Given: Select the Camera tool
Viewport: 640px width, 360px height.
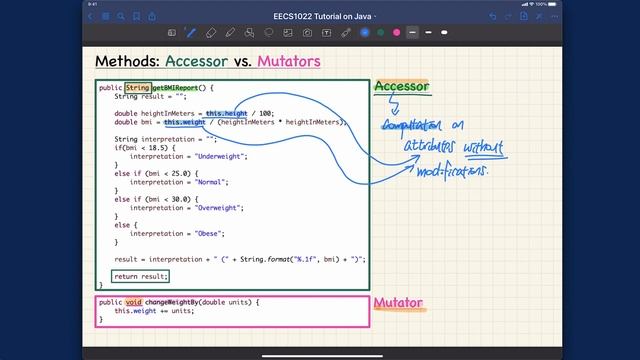Looking at the screenshot, I should [x=307, y=33].
